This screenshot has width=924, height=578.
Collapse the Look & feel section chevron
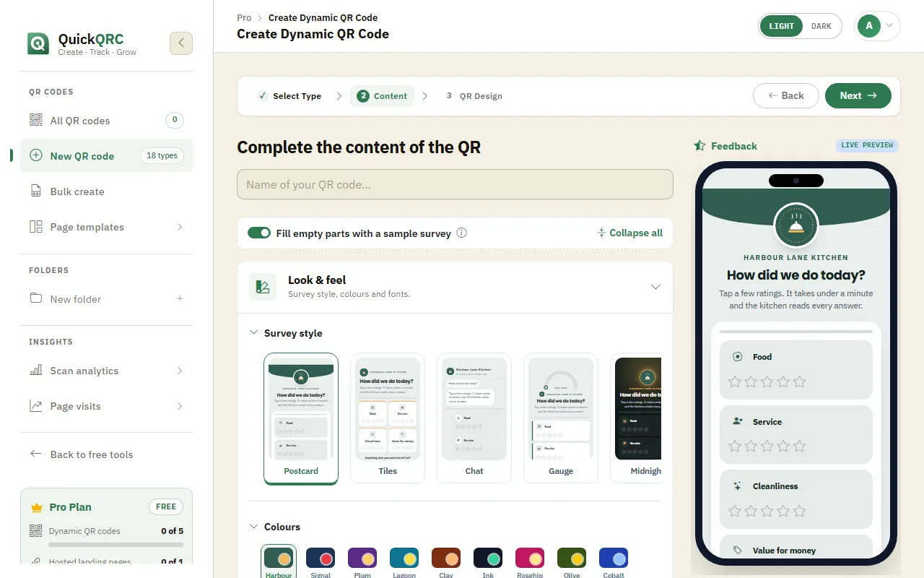655,287
